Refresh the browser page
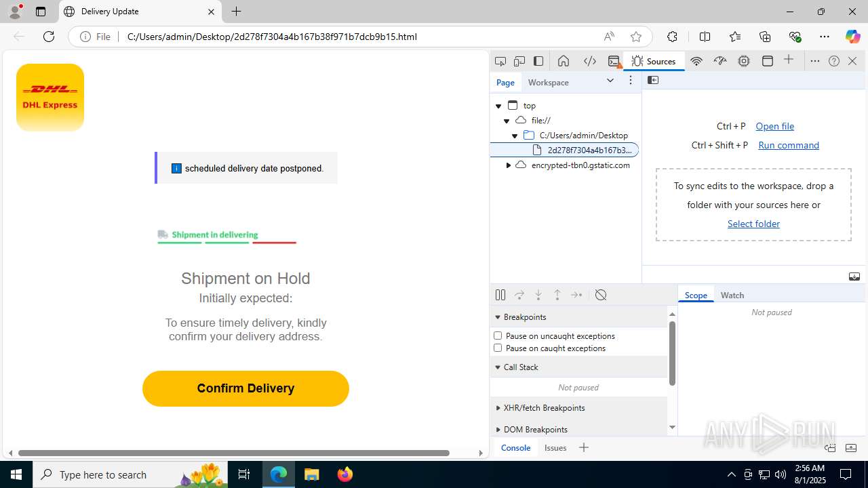Viewport: 868px width, 488px height. pyautogui.click(x=49, y=37)
